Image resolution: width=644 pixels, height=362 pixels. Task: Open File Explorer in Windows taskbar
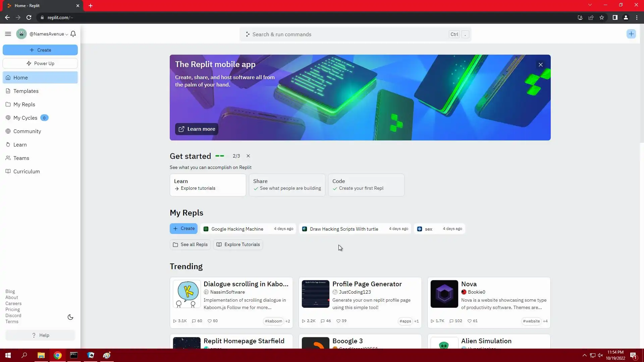[41, 355]
